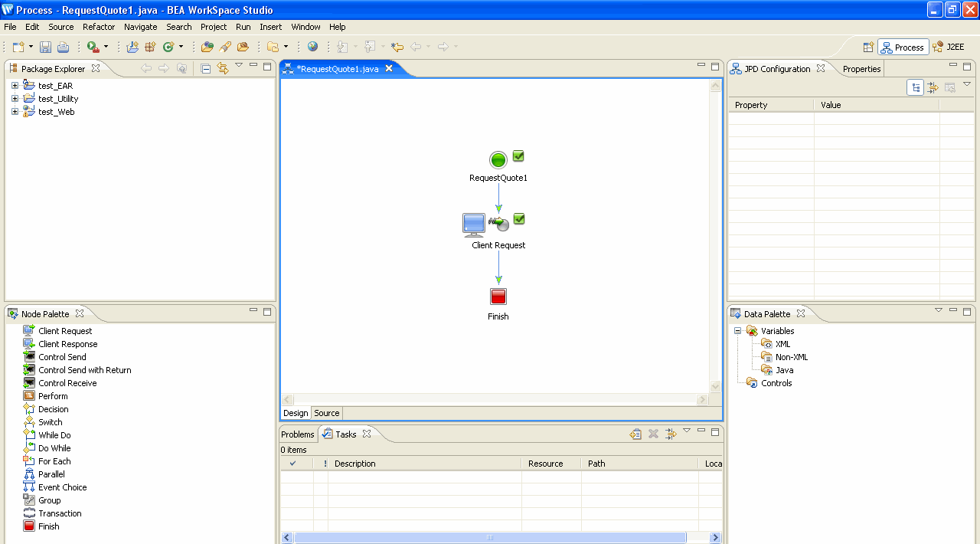The image size is (980, 544).
Task: Click the Process perspective button
Action: [903, 46]
